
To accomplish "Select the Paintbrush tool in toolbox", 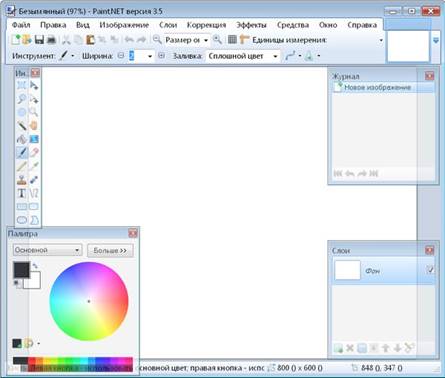I will pos(22,153).
